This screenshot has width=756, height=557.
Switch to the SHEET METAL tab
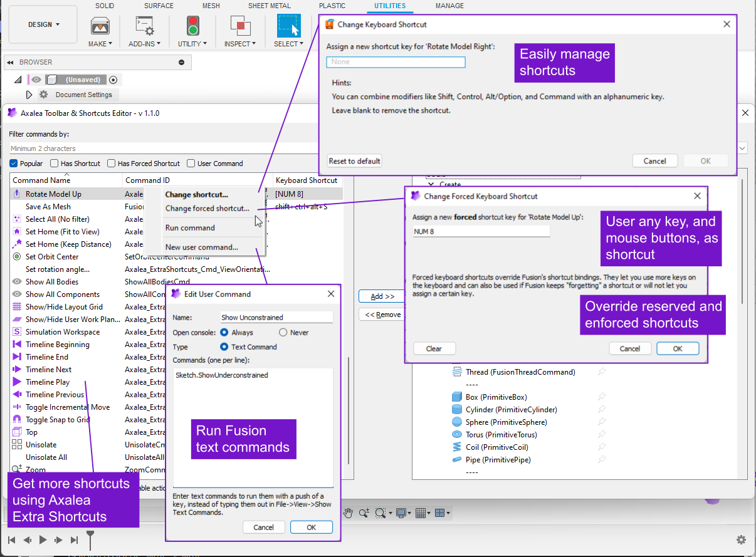270,6
